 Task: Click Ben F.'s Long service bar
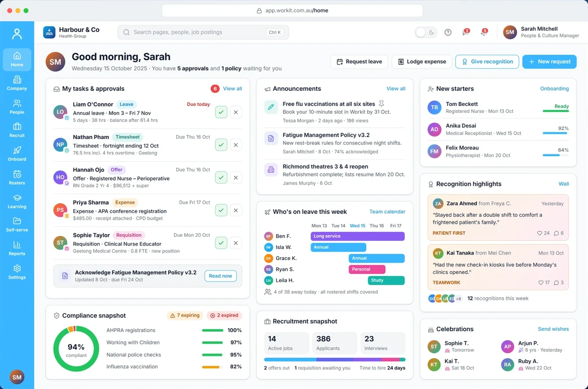pyautogui.click(x=358, y=236)
